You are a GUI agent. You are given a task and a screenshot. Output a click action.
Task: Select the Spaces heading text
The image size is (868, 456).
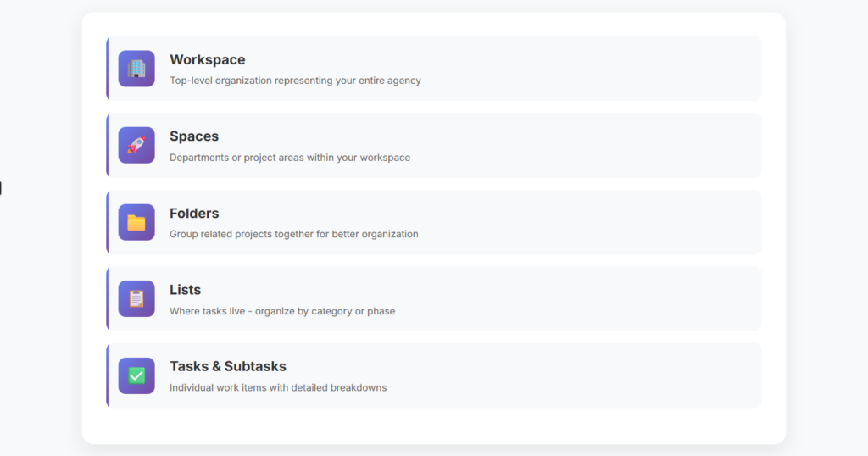pyautogui.click(x=194, y=136)
